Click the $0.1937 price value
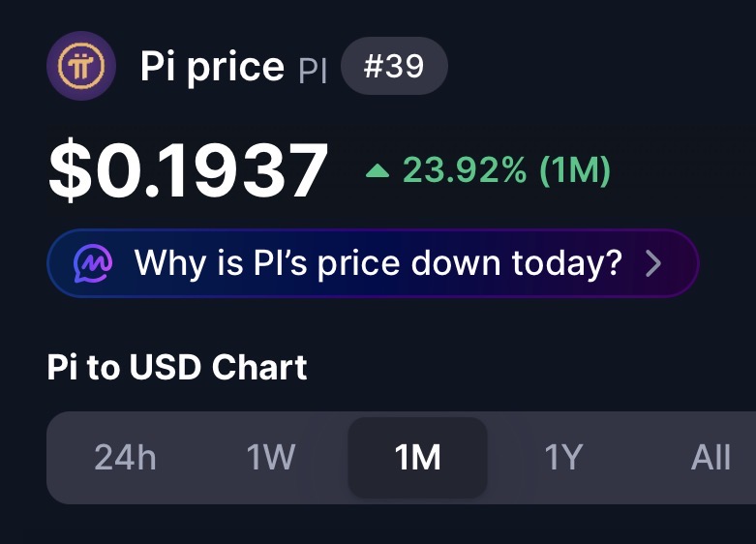The image size is (756, 544). (189, 169)
